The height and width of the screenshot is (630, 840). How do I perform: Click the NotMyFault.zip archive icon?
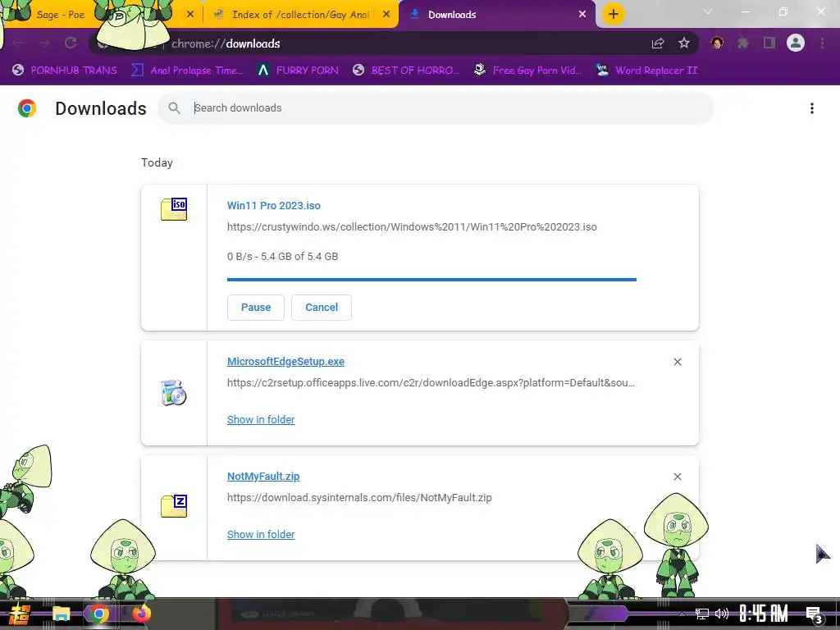coord(174,505)
